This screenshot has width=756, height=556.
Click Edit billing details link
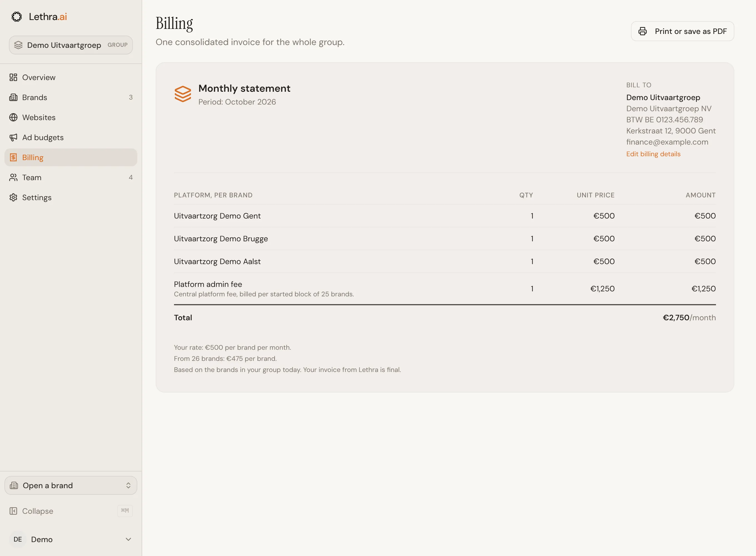653,154
